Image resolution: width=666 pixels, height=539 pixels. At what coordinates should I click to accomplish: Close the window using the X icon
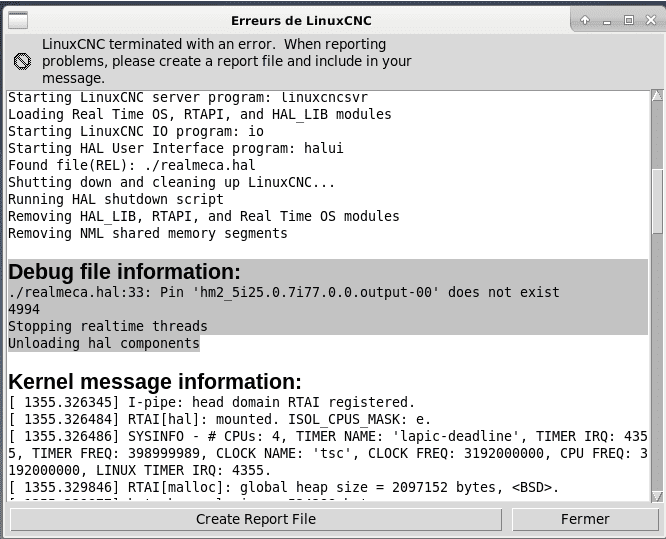[650, 19]
